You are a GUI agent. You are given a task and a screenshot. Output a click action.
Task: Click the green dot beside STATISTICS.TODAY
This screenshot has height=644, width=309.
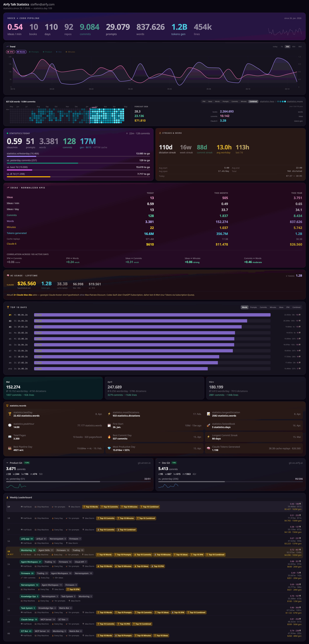click(x=7, y=133)
